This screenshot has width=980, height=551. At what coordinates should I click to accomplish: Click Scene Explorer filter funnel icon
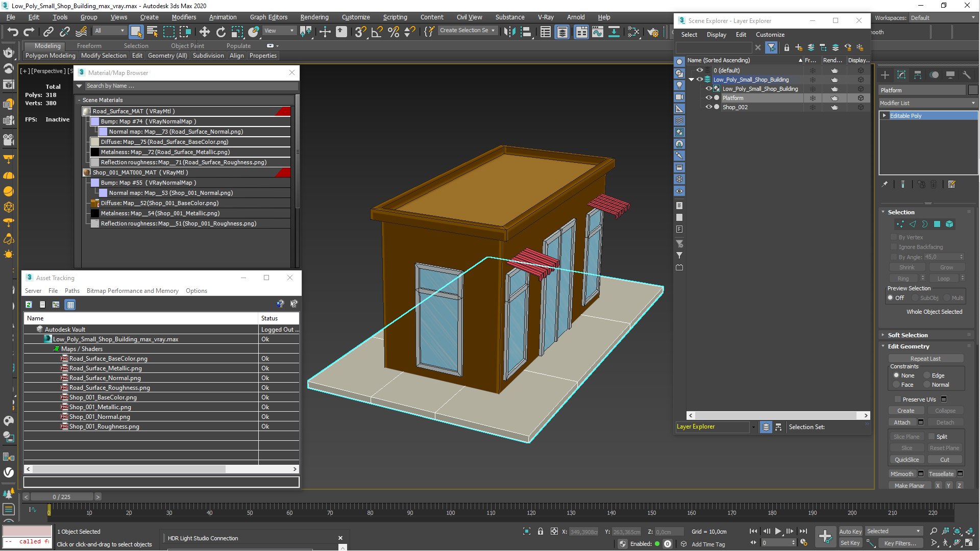click(x=771, y=47)
